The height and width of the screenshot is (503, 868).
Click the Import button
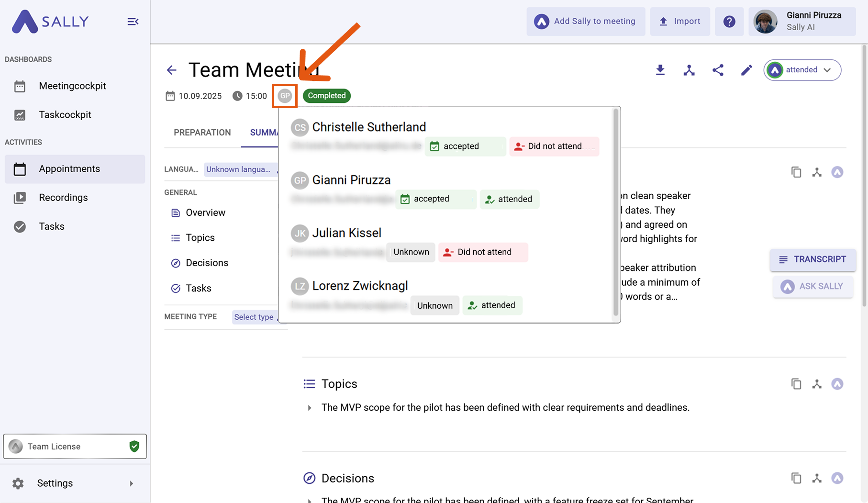[x=679, y=22]
